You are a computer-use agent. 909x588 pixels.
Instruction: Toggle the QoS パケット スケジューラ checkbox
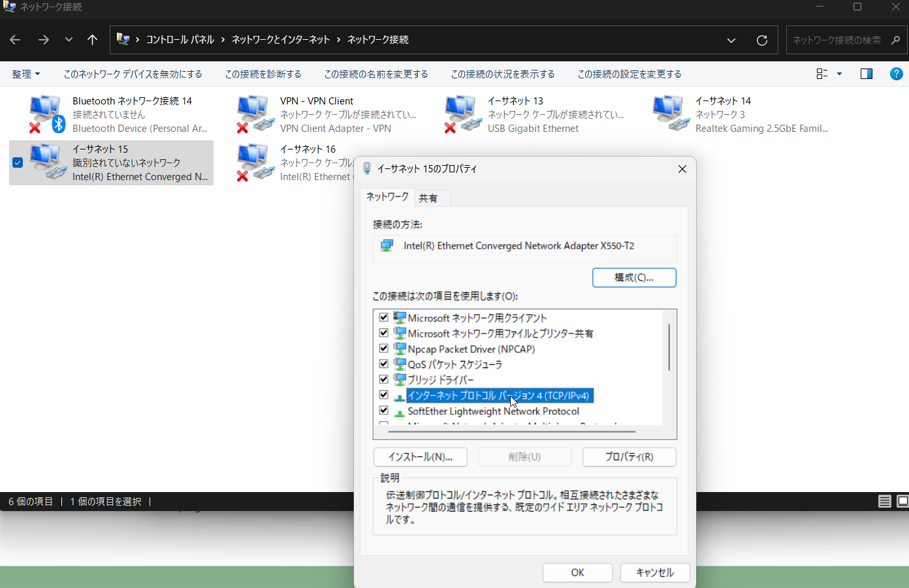pos(383,364)
